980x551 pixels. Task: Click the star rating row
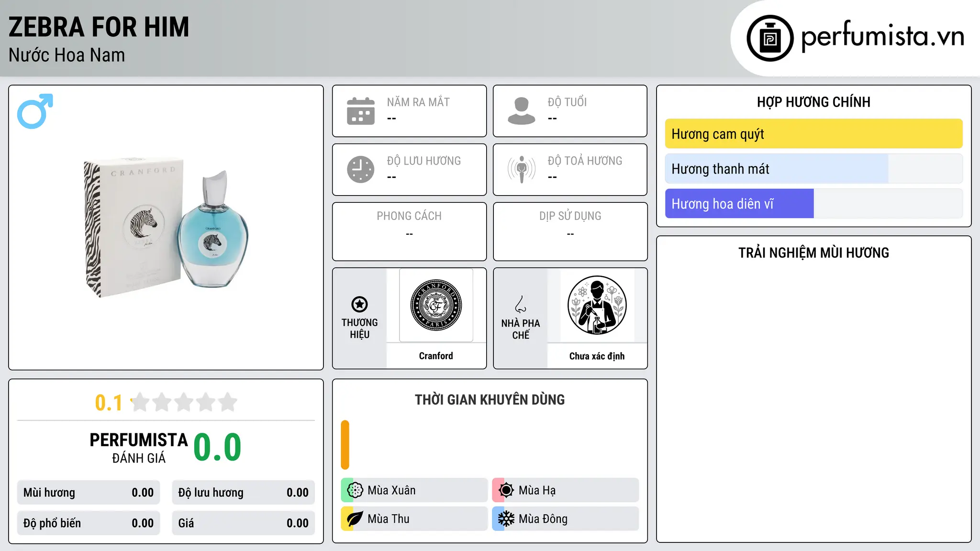[184, 402]
